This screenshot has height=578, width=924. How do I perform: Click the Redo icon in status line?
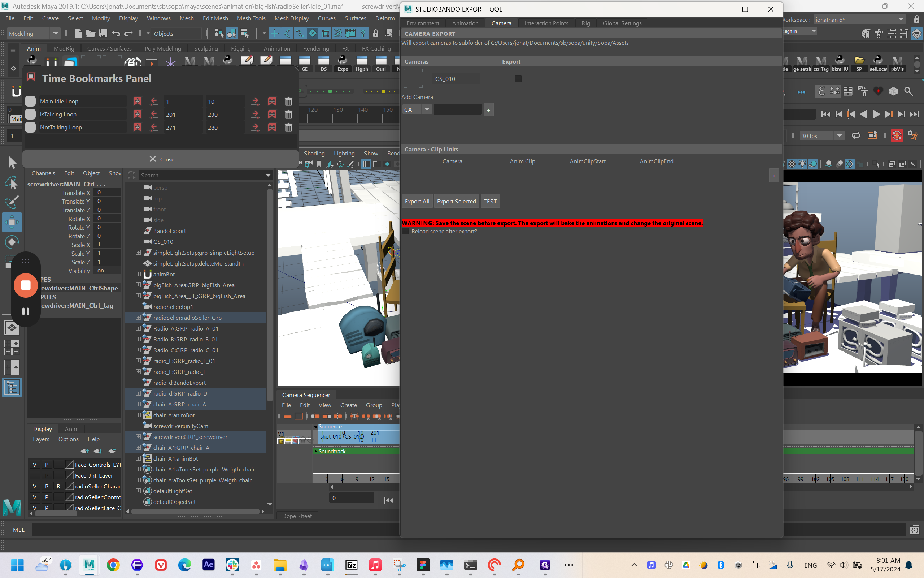(x=128, y=34)
